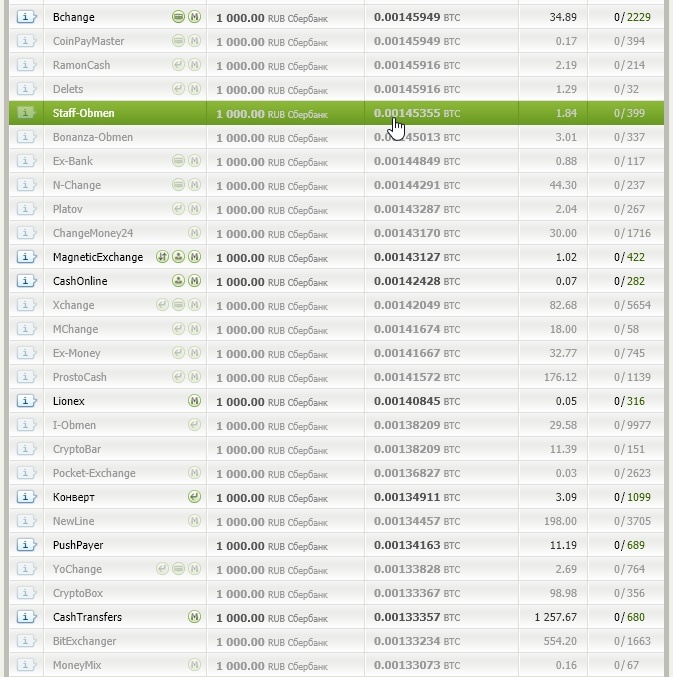Click return-arrow badge on ProstoCash row

point(178,377)
